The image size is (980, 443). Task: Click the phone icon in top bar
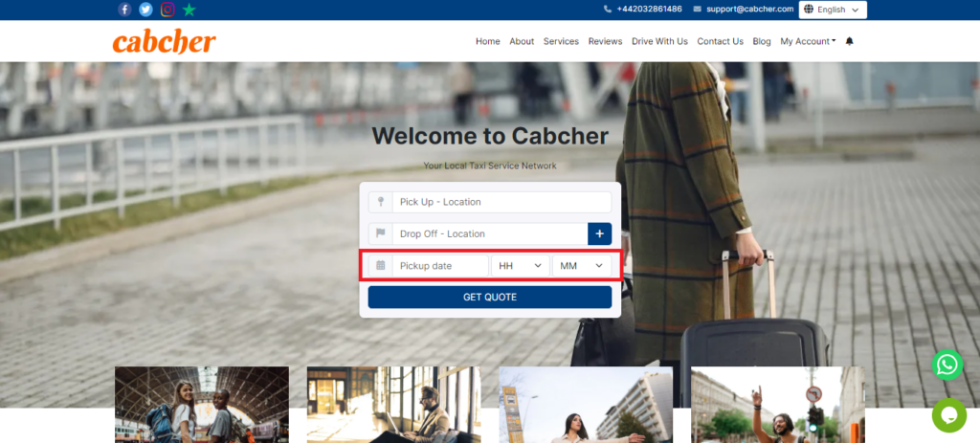(x=608, y=10)
